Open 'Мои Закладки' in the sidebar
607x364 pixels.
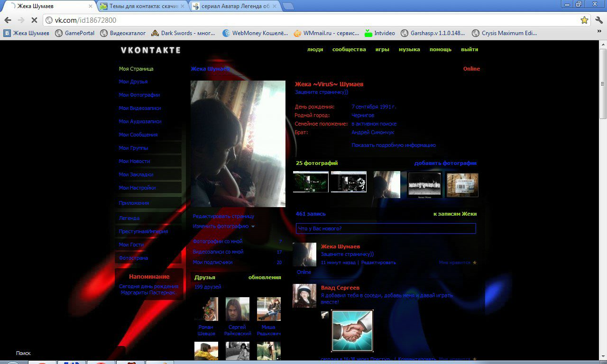(136, 174)
